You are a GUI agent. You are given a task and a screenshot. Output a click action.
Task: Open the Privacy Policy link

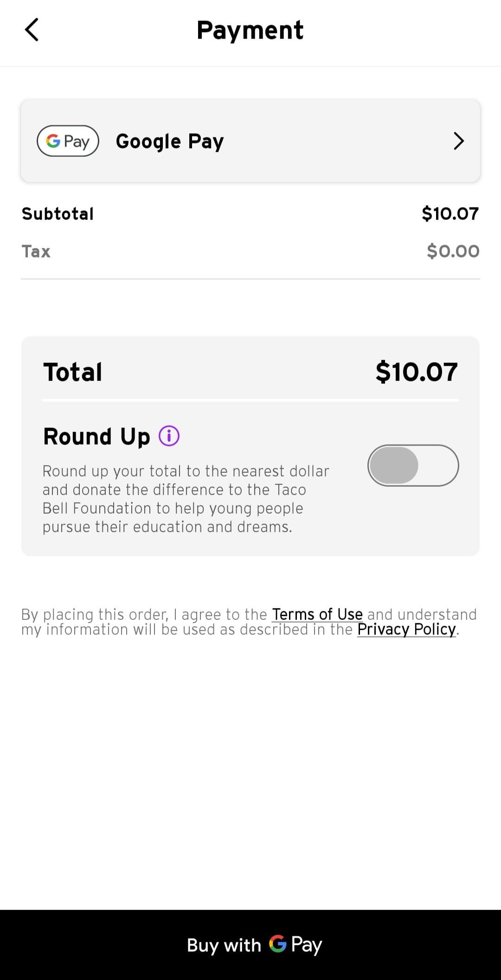(x=406, y=629)
